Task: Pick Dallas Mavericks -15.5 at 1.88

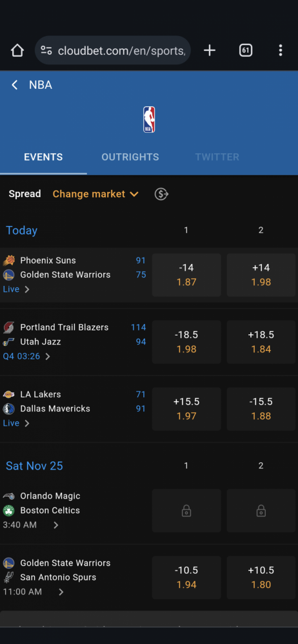Action: [261, 409]
